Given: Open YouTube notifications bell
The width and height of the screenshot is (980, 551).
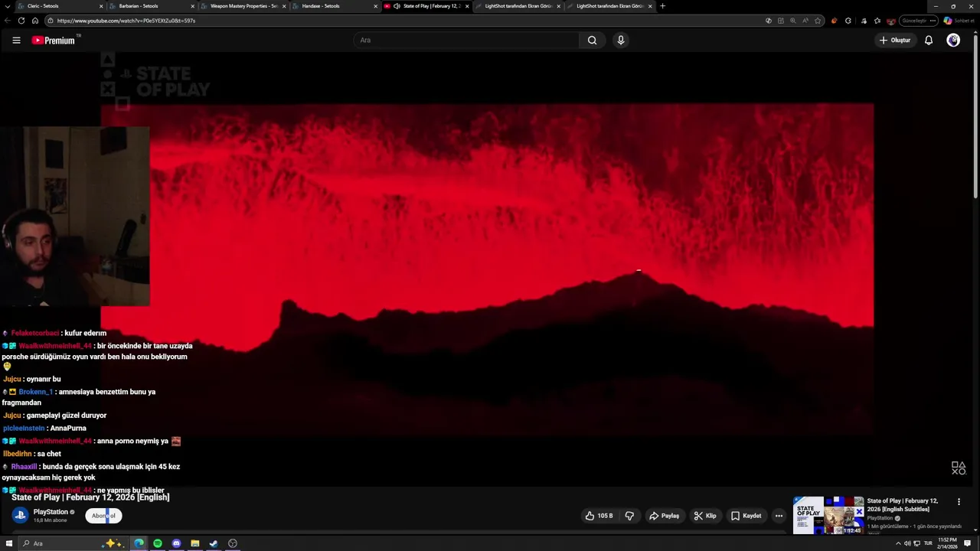Looking at the screenshot, I should pos(929,40).
